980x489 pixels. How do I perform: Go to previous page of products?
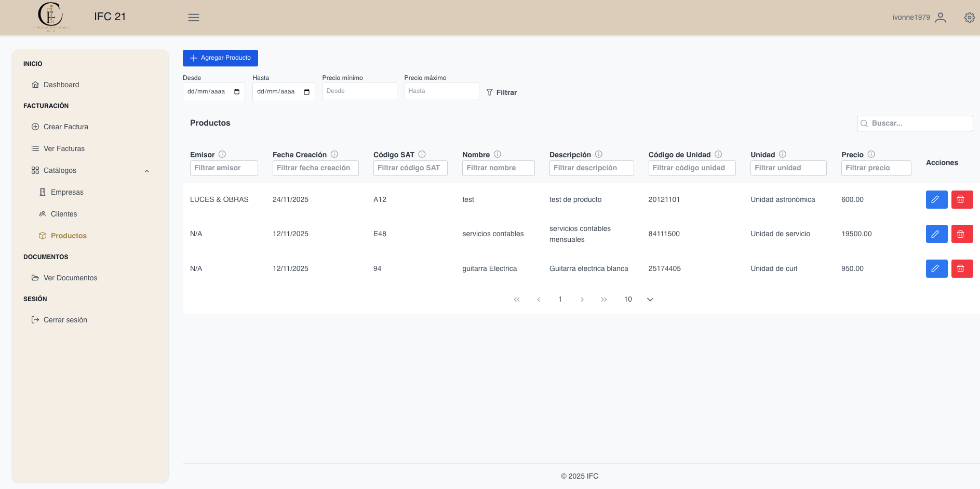(x=539, y=300)
